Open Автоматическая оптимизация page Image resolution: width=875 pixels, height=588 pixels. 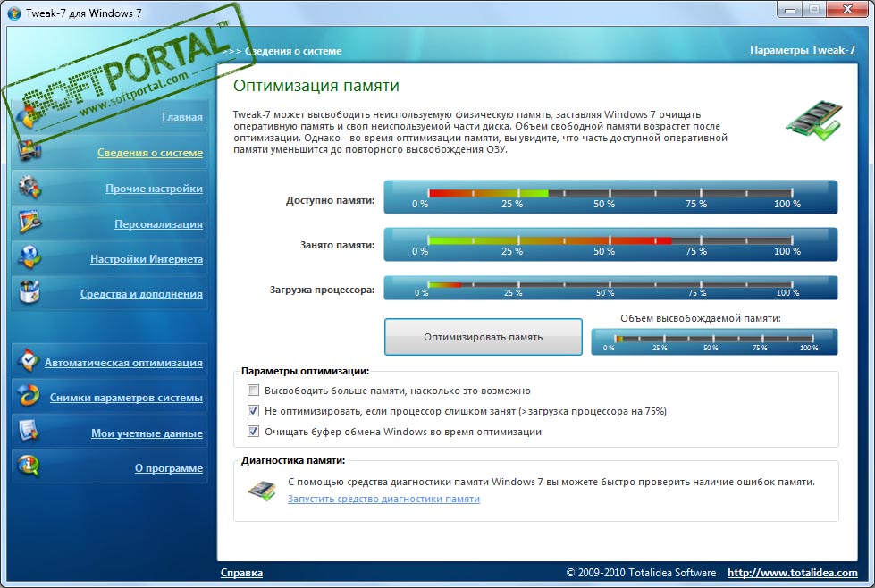pos(123,363)
